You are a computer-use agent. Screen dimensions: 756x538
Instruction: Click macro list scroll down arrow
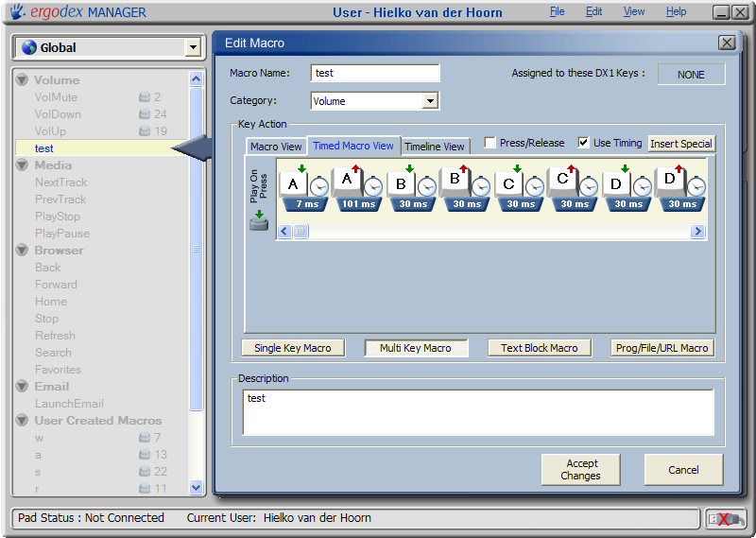(x=196, y=487)
